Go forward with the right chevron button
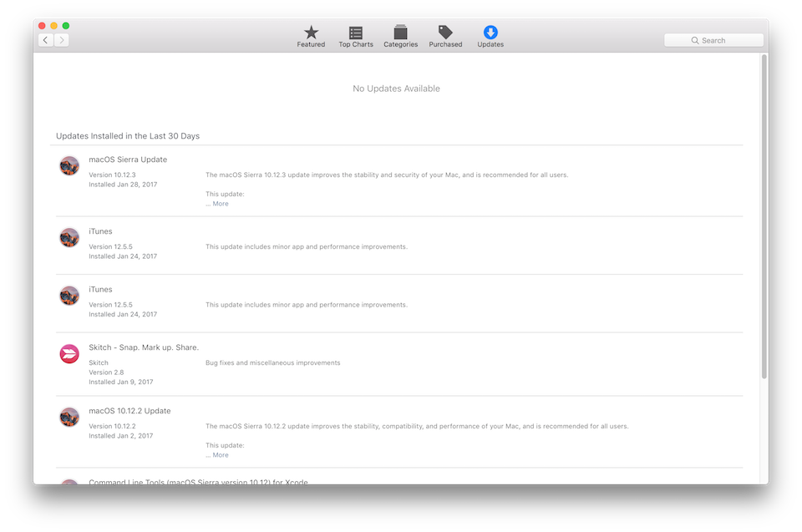 [x=61, y=40]
